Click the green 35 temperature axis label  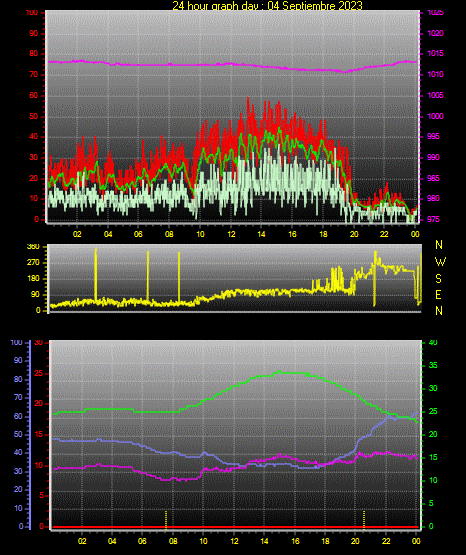click(433, 365)
